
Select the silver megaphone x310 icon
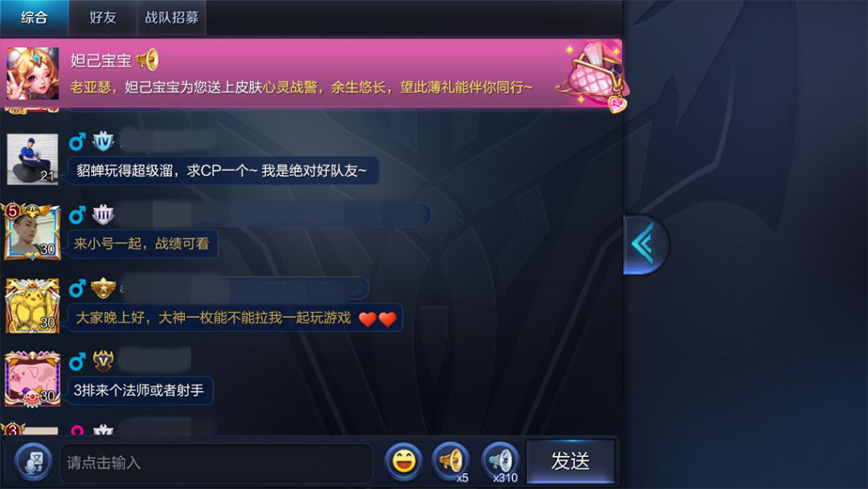[x=501, y=462]
